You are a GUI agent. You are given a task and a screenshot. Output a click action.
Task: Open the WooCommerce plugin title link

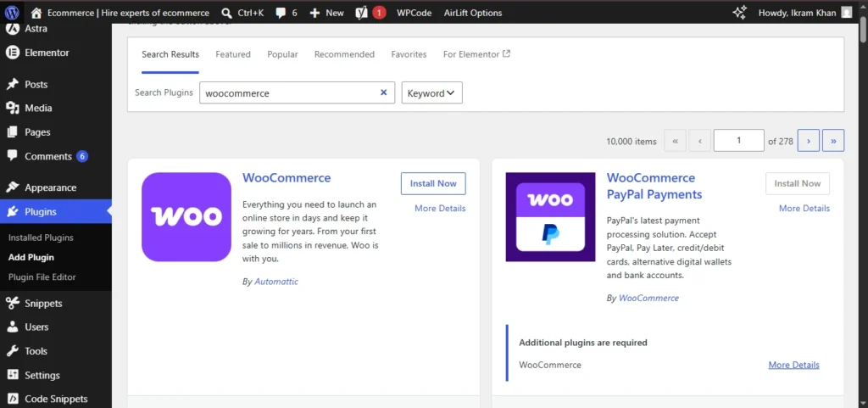tap(287, 177)
